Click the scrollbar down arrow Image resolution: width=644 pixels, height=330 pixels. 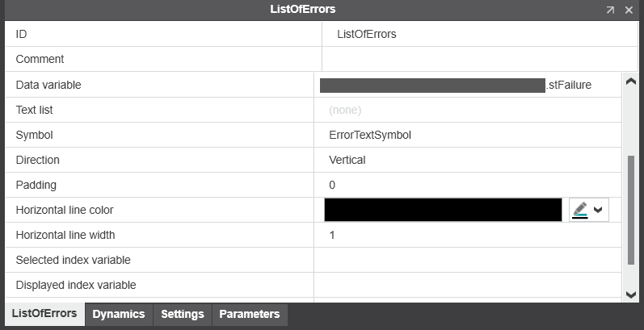tap(630, 294)
